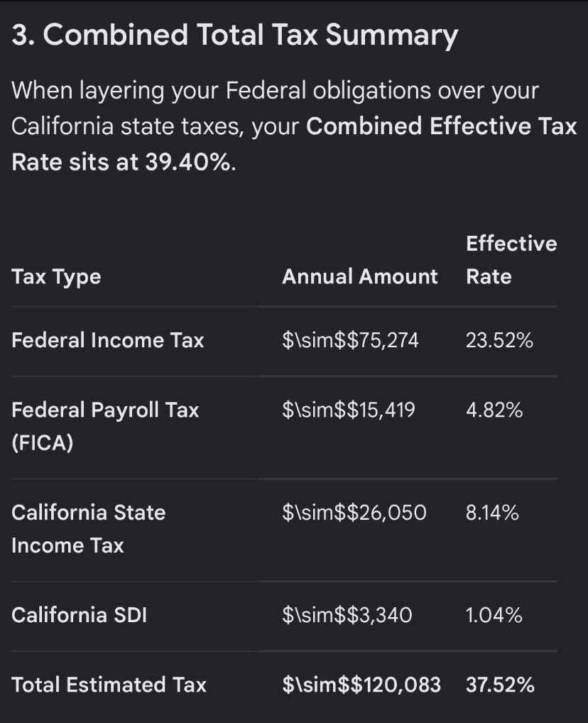Select the California State Income Tax label

point(89,529)
